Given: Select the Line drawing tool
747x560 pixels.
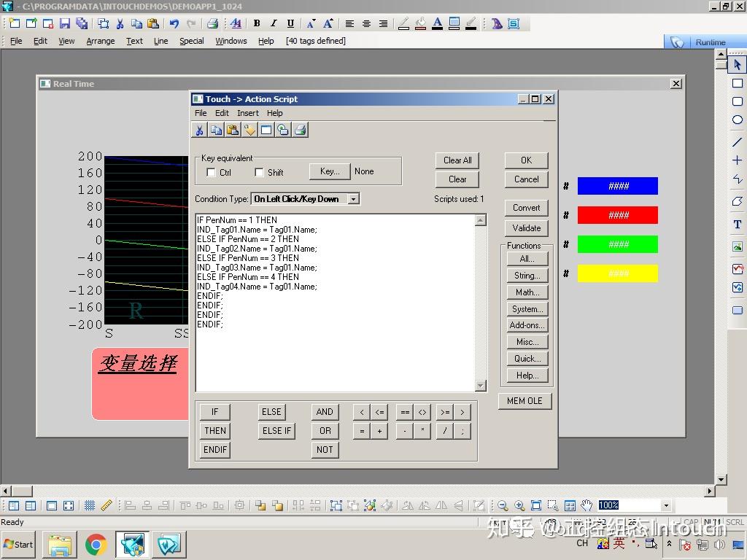Looking at the screenshot, I should pos(738,141).
